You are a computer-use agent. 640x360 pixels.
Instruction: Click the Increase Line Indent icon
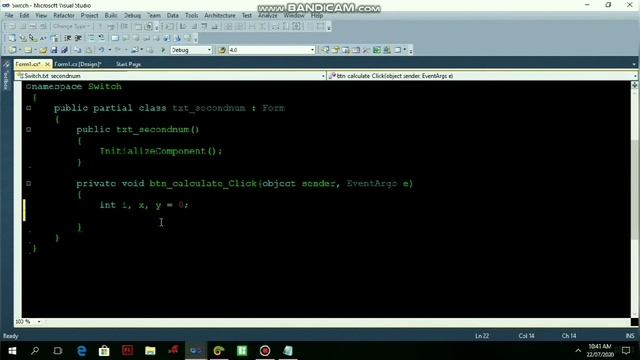pos(78,38)
